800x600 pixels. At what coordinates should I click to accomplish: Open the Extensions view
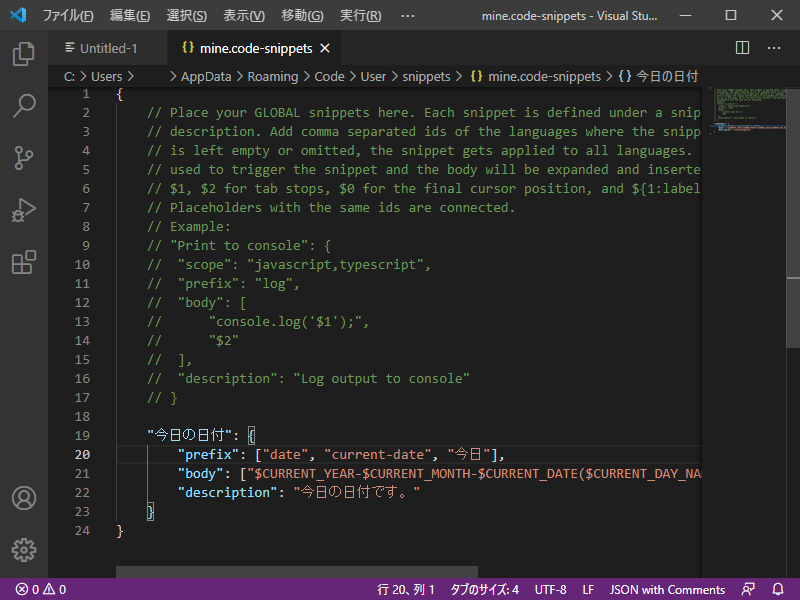pyautogui.click(x=23, y=262)
